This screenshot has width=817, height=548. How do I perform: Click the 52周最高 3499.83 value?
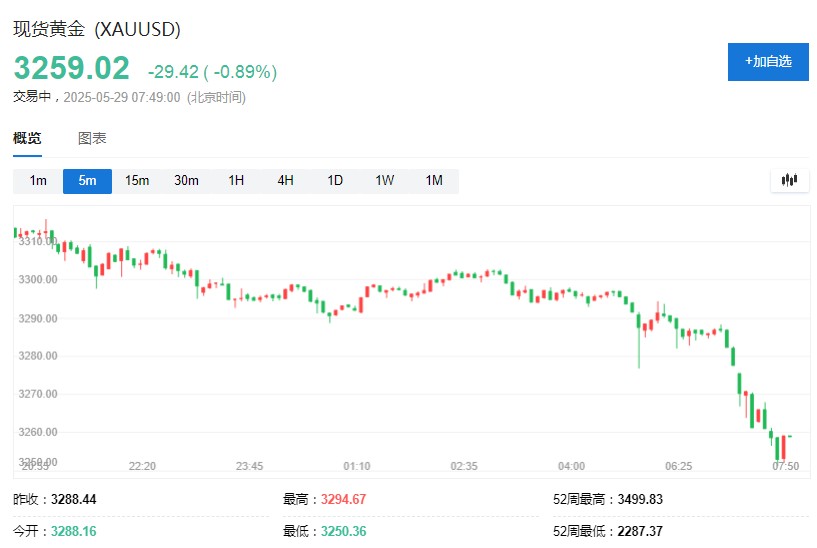(x=640, y=499)
